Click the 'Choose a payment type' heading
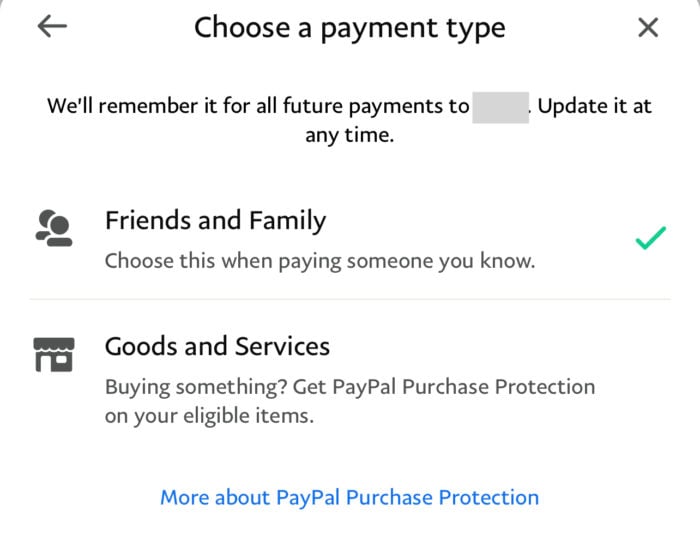This screenshot has height=534, width=700. (350, 29)
